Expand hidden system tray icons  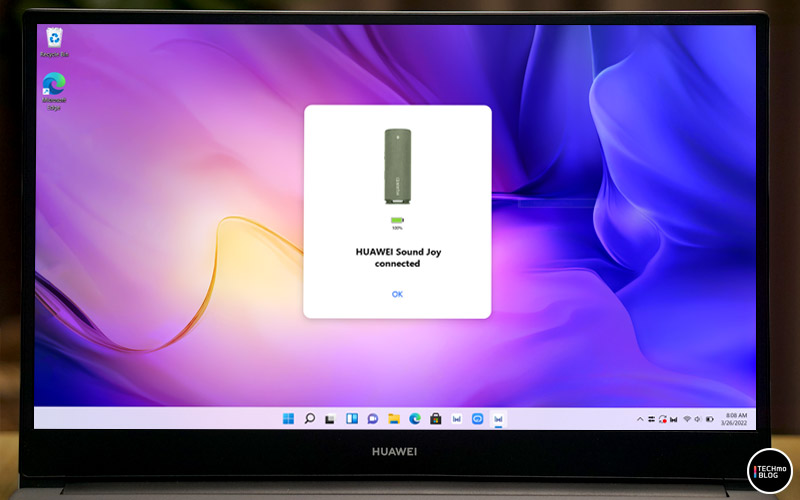point(640,419)
